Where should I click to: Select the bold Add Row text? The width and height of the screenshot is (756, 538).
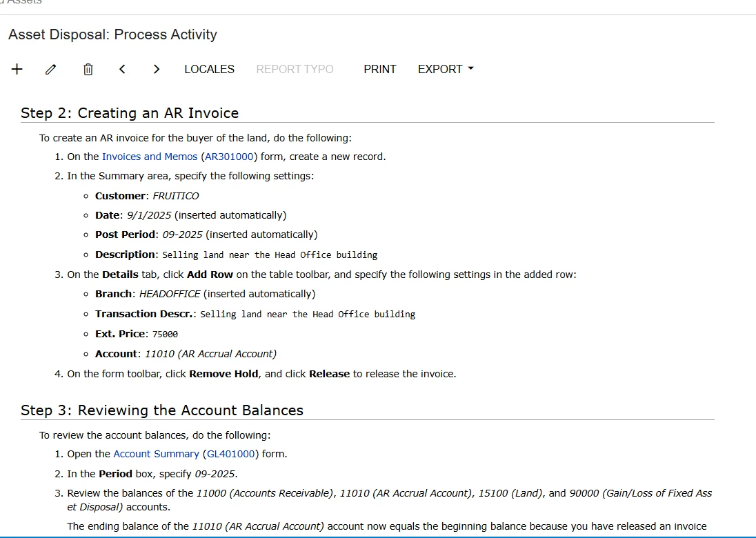210,275
